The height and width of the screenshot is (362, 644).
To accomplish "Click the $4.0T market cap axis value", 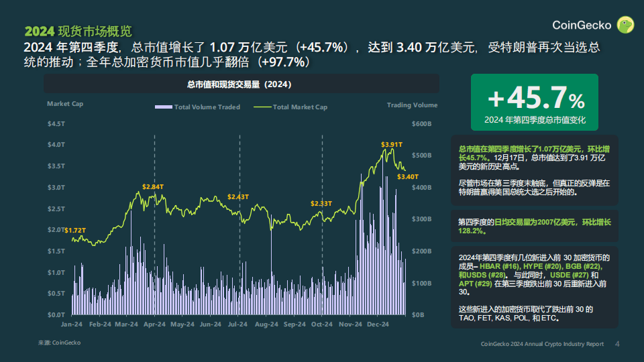I will click(56, 145).
